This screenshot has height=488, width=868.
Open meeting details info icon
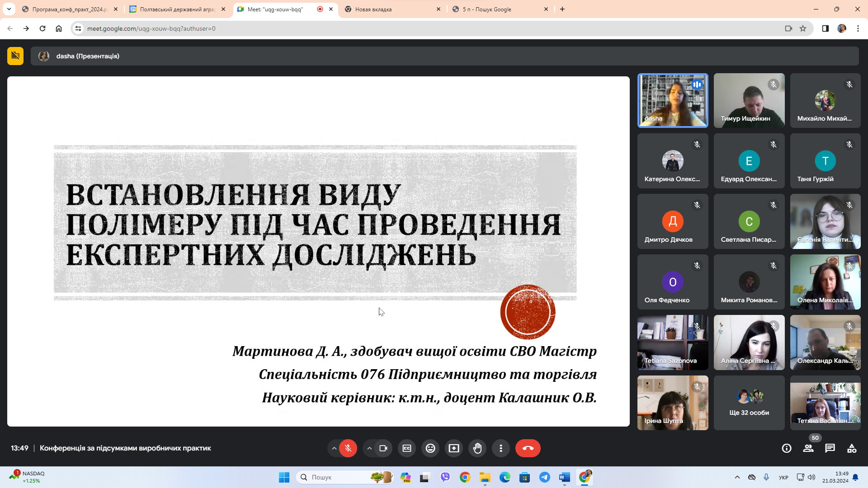pos(787,448)
